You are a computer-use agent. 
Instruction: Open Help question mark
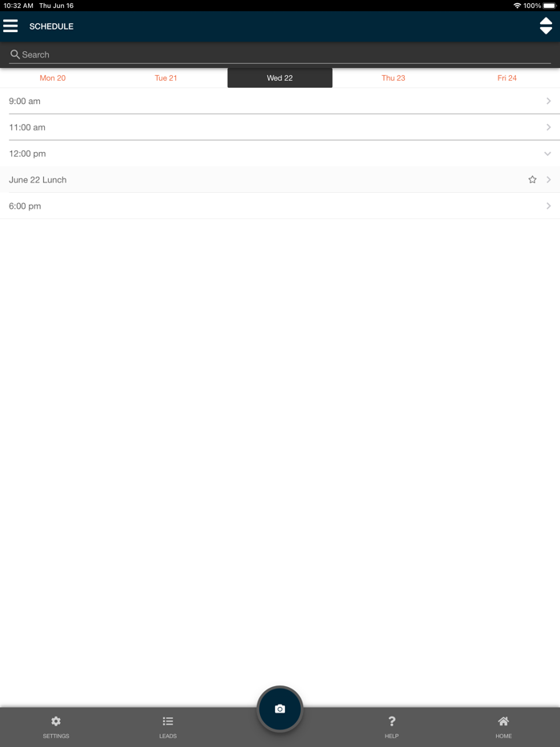tap(391, 726)
